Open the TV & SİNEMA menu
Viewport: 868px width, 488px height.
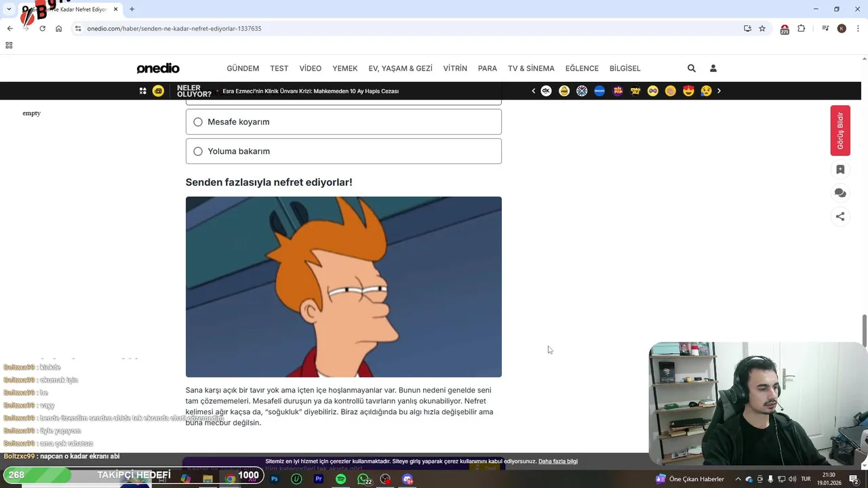pos(531,68)
